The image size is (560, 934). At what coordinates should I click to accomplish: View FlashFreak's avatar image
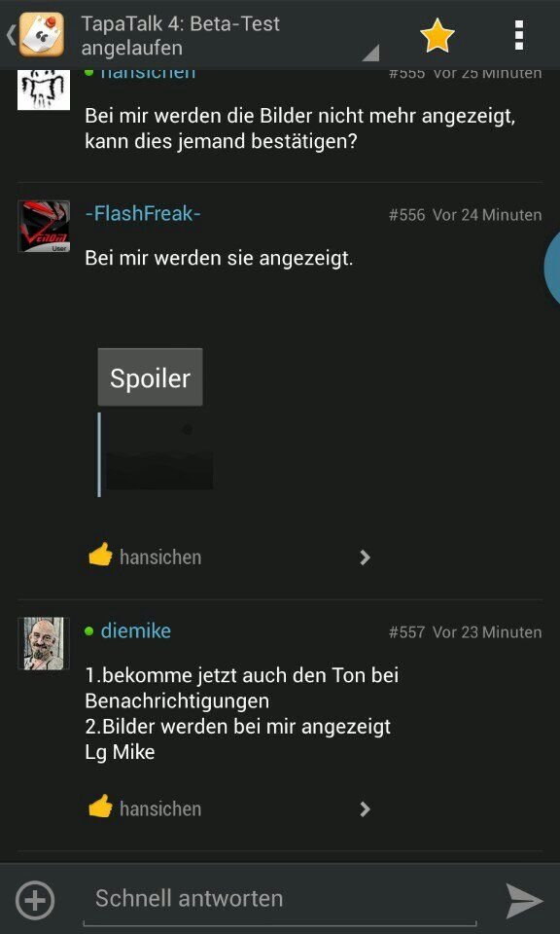(44, 227)
